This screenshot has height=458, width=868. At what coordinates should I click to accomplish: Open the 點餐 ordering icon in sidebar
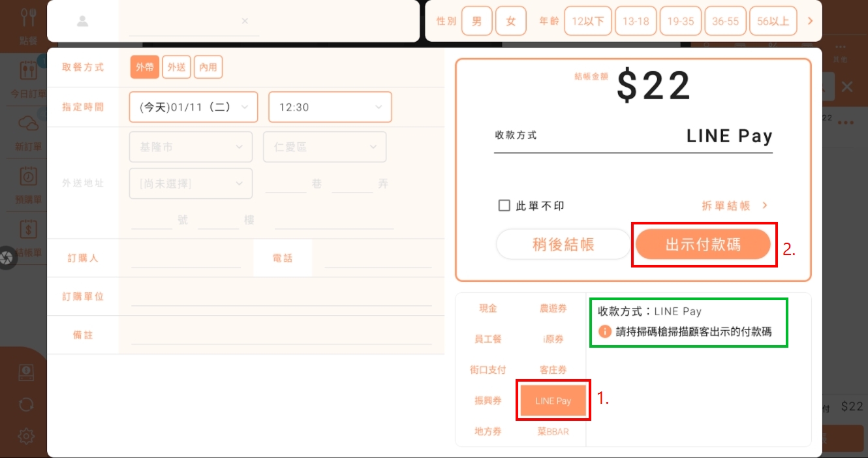point(28,18)
